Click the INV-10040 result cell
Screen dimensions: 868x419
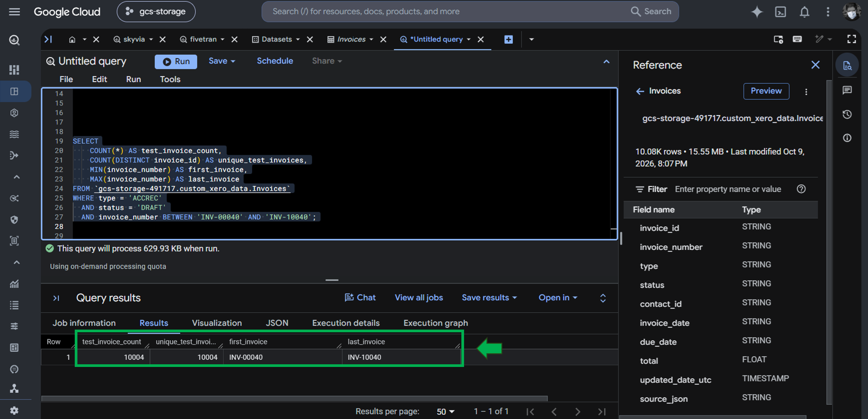click(401, 357)
